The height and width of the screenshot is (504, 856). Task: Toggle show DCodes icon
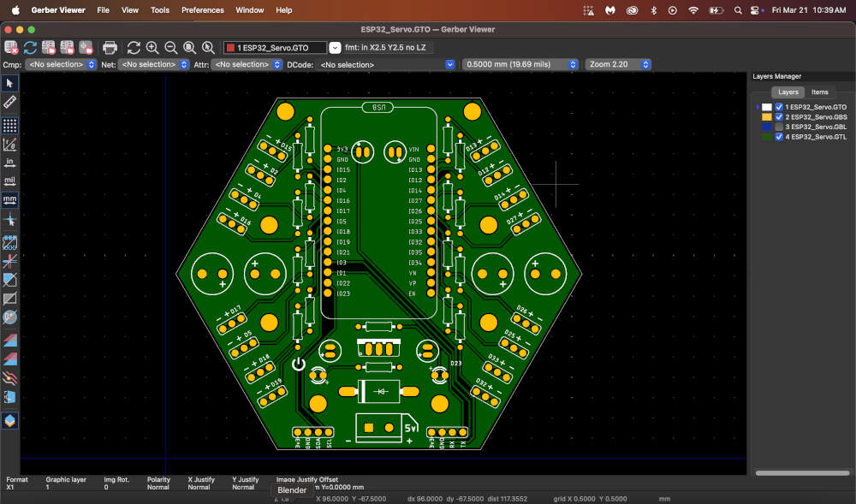(x=9, y=317)
